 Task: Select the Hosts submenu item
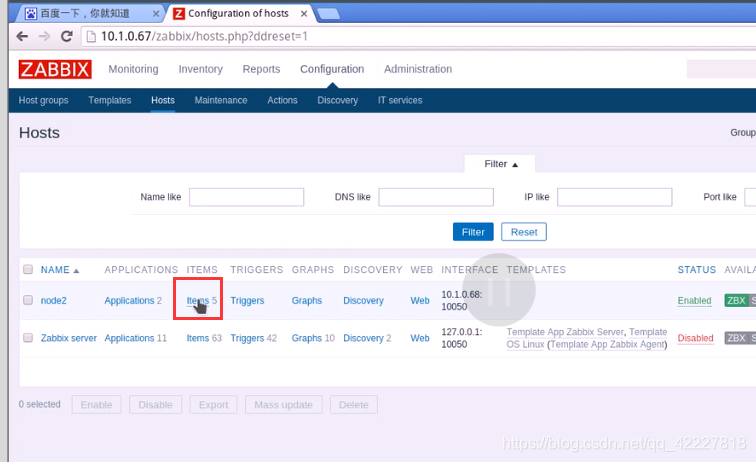tap(163, 100)
